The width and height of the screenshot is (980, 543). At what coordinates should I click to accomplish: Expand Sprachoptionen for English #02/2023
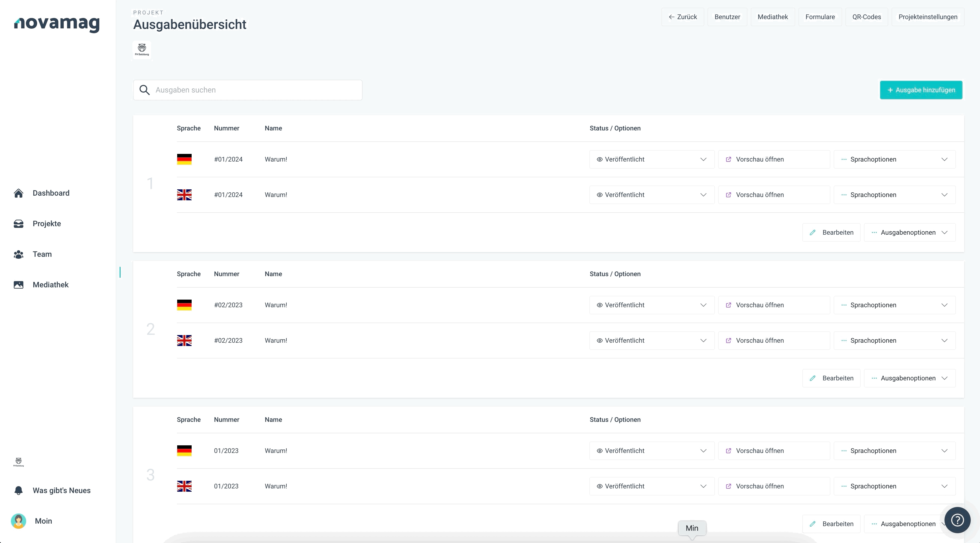[895, 340]
